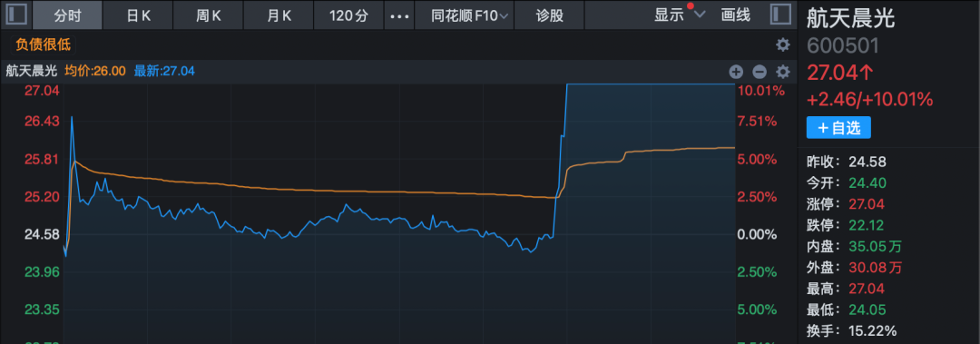Click the 均价:26.00 legend label

95,72
